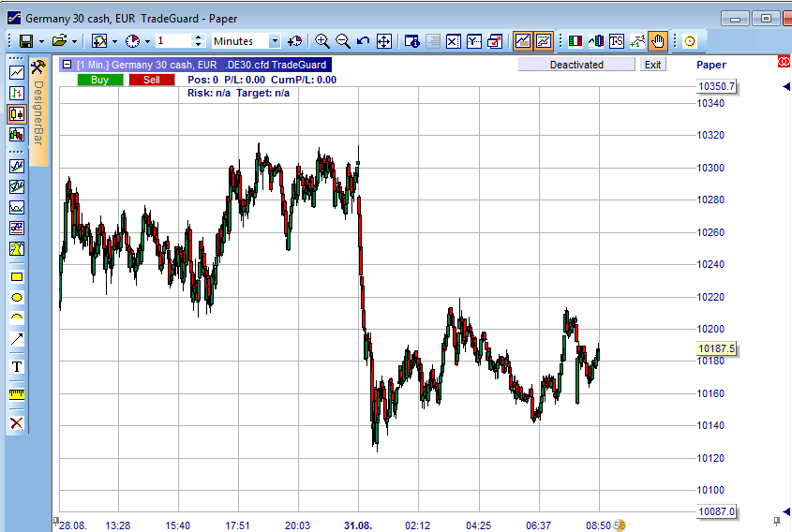The height and width of the screenshot is (532, 792).
Task: Select the arrow line drawing tool
Action: pos(17,339)
